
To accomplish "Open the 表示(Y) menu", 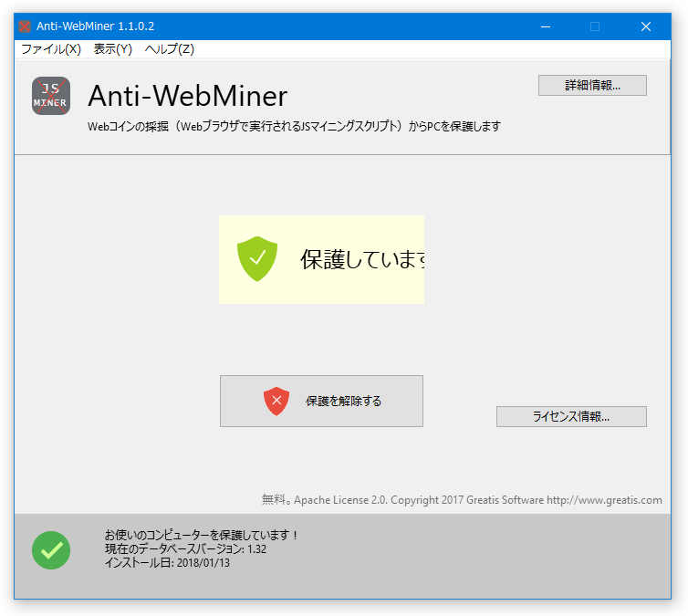I will point(113,49).
